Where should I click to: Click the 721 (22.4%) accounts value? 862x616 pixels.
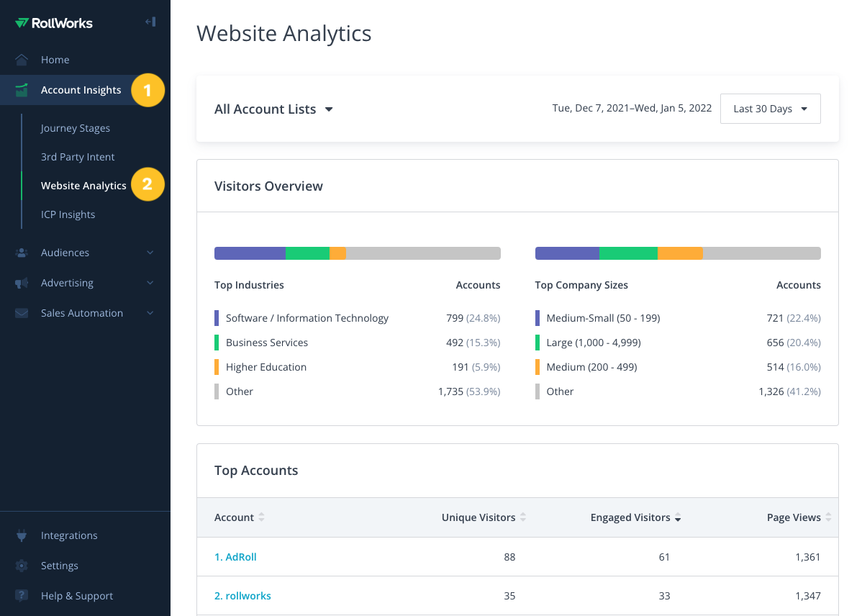(794, 318)
